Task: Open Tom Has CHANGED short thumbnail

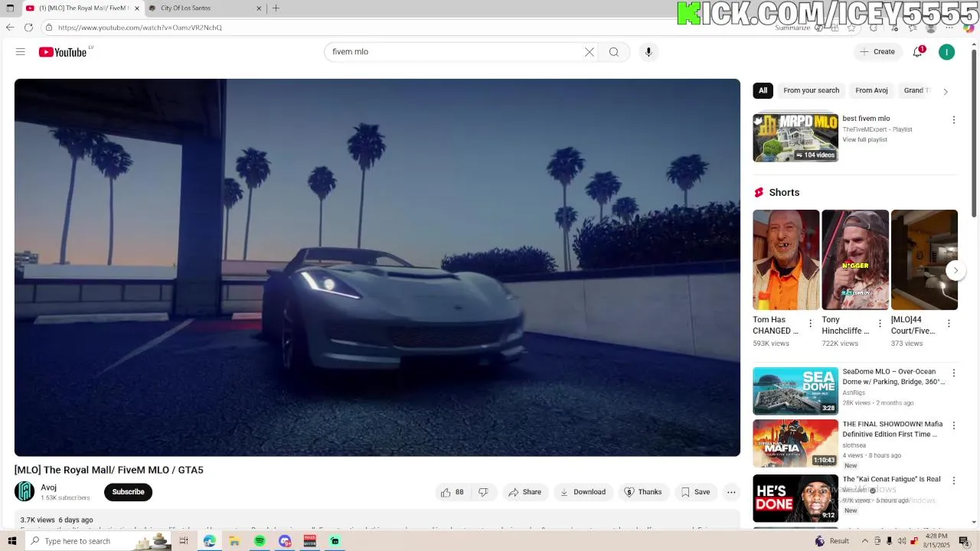Action: pos(786,260)
